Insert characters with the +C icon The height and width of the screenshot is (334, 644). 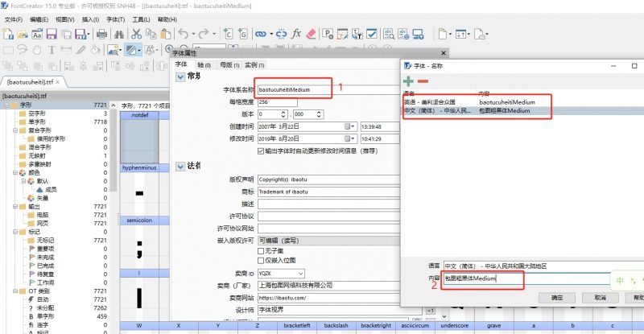(x=228, y=34)
